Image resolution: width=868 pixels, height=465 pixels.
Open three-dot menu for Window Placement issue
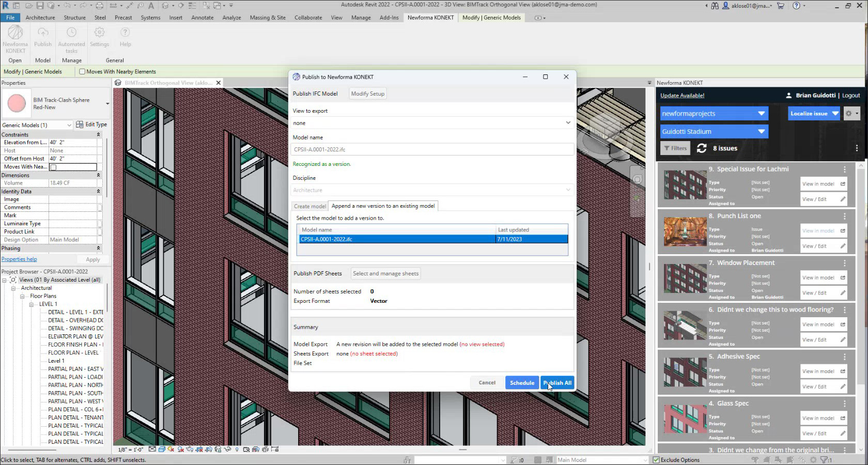coord(845,263)
